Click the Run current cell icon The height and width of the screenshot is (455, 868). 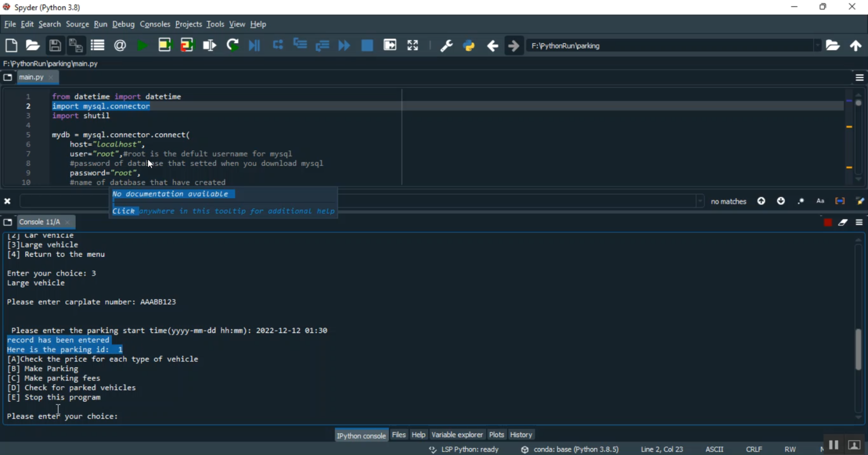(x=165, y=46)
